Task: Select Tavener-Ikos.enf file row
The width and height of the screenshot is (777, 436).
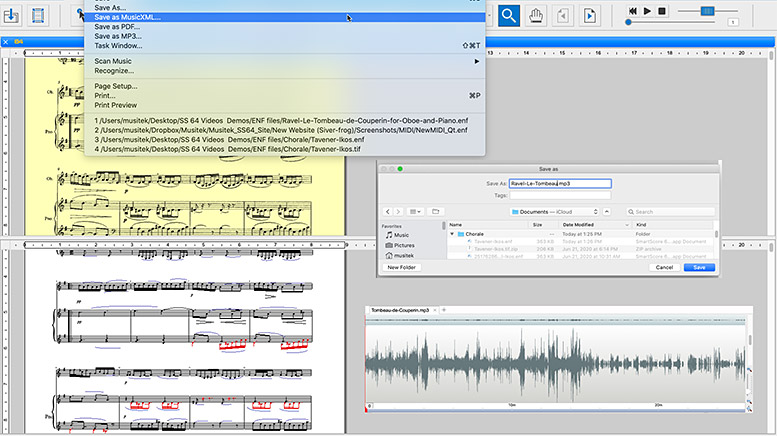Action: coord(581,241)
